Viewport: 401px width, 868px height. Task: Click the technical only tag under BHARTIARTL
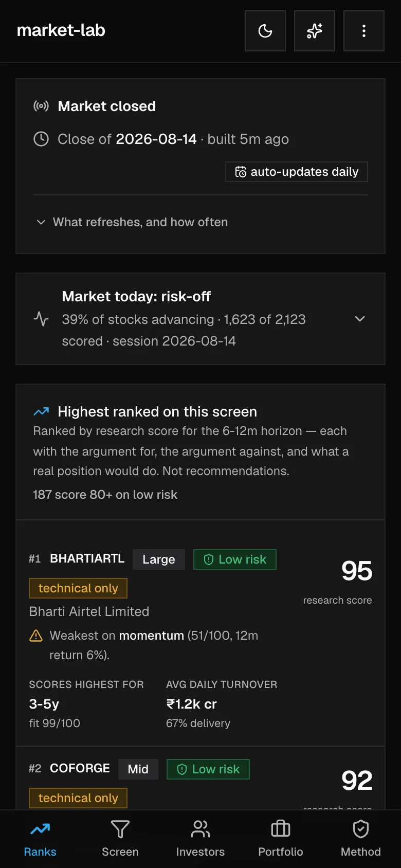(x=78, y=588)
